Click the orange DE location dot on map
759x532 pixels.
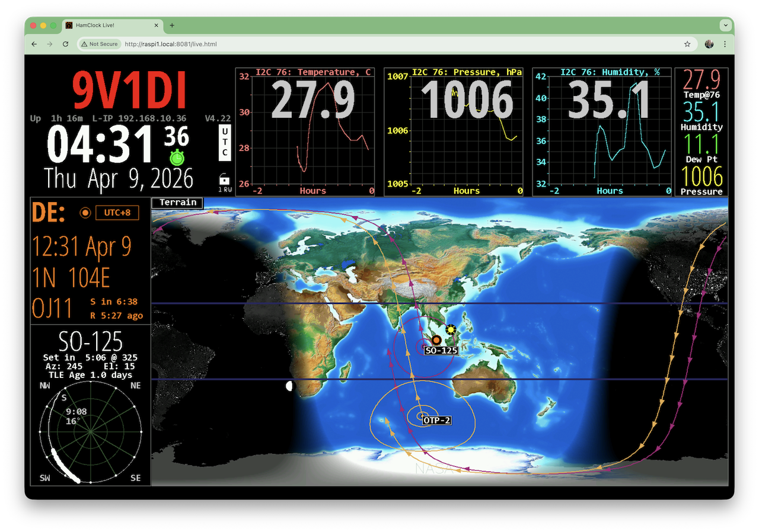click(436, 339)
